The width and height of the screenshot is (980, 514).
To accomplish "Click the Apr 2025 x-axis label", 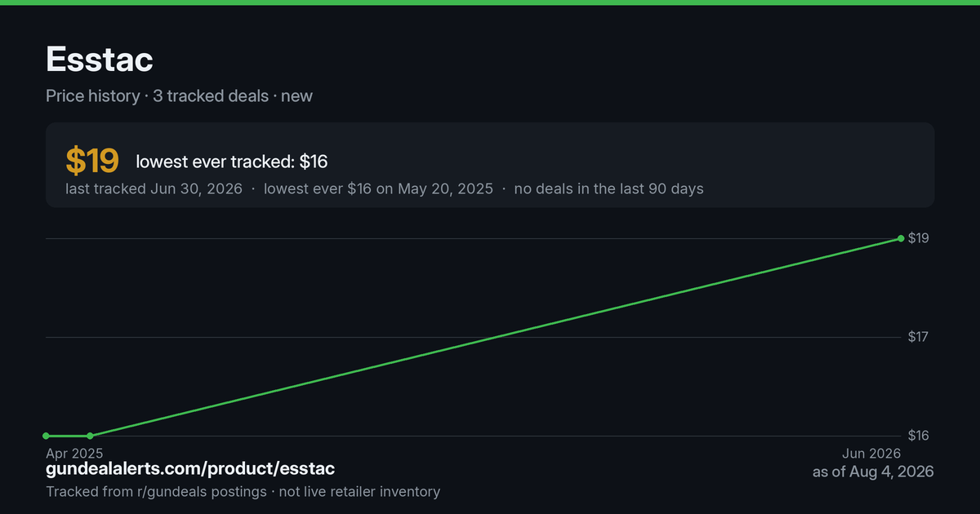I will 74,453.
